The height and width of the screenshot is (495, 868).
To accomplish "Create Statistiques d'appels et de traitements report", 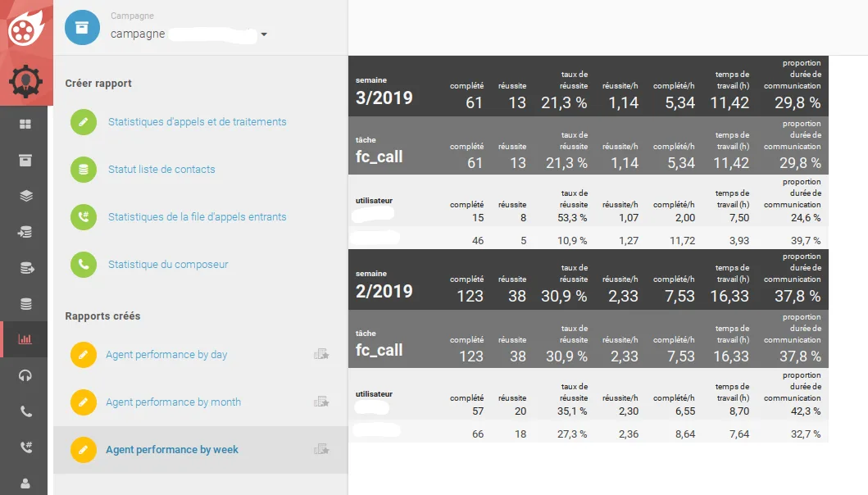I will pyautogui.click(x=197, y=122).
